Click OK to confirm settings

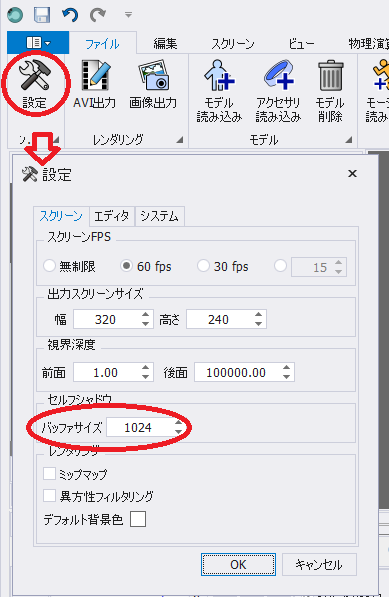tap(238, 564)
